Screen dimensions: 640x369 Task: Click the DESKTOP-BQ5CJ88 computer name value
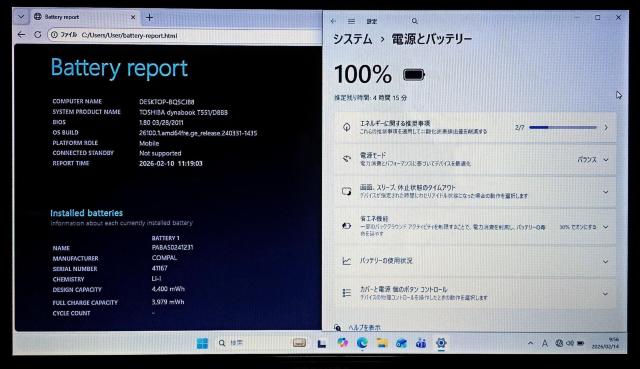(167, 102)
